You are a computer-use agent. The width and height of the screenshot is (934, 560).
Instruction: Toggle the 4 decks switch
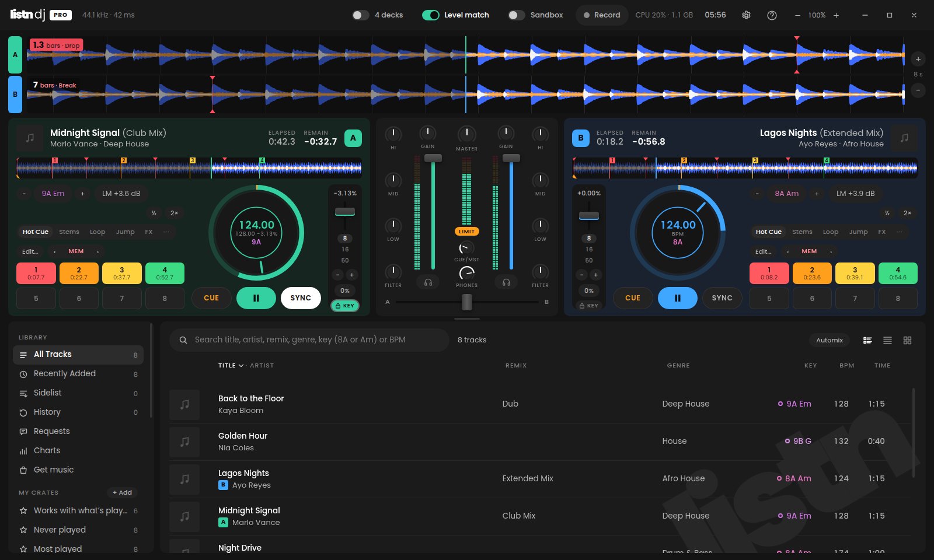(361, 15)
